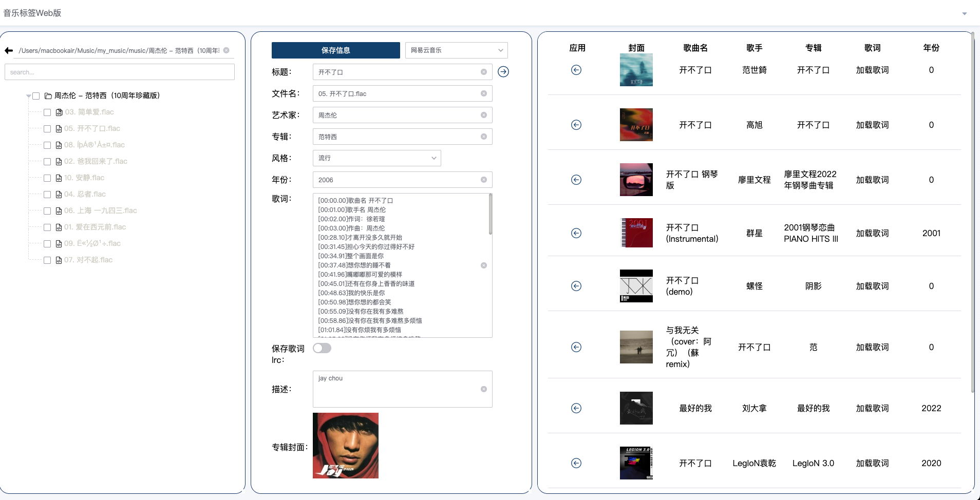Viewport: 980px width, 500px height.
Task: Click the file icon of 03. 简单爱.flac
Action: coord(59,112)
